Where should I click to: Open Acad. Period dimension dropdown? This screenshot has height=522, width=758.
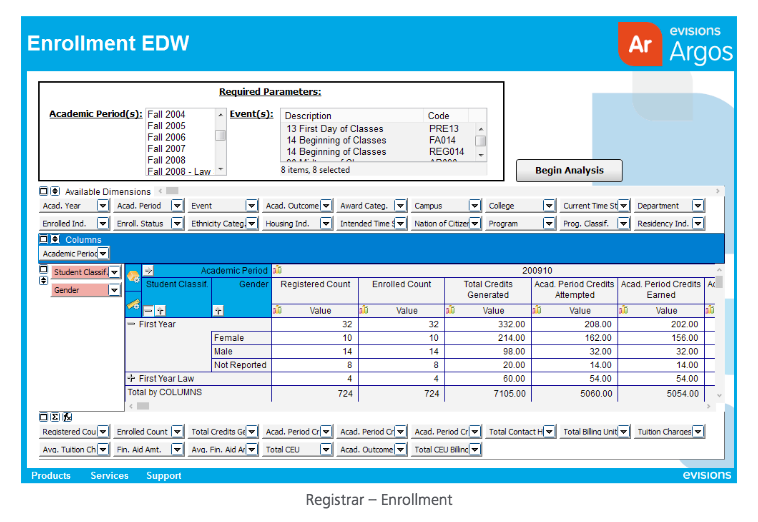177,205
